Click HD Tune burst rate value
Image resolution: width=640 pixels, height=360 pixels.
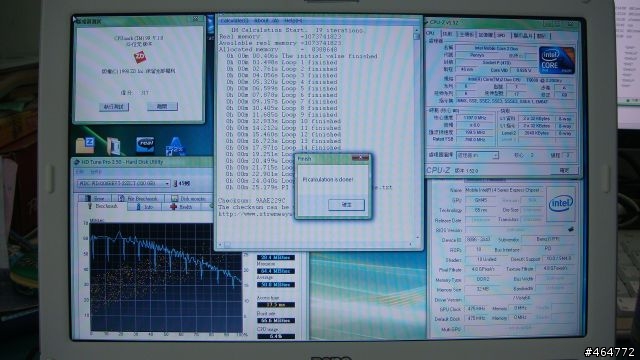tap(276, 320)
